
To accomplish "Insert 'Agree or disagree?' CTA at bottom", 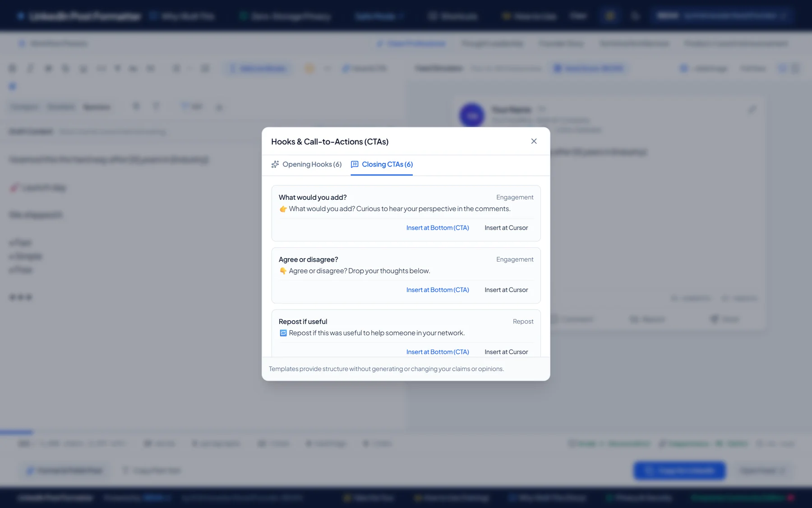I will pyautogui.click(x=438, y=290).
